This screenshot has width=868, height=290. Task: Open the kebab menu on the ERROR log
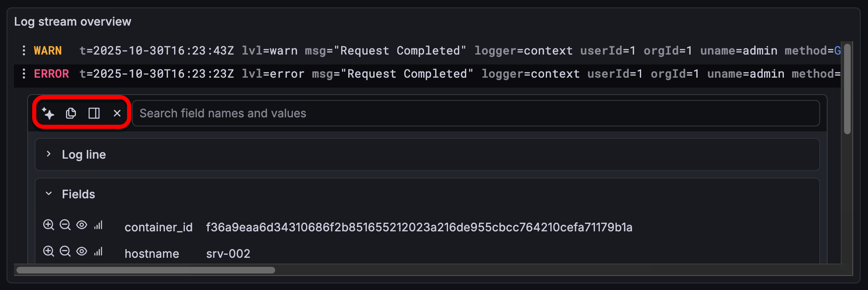pos(24,74)
